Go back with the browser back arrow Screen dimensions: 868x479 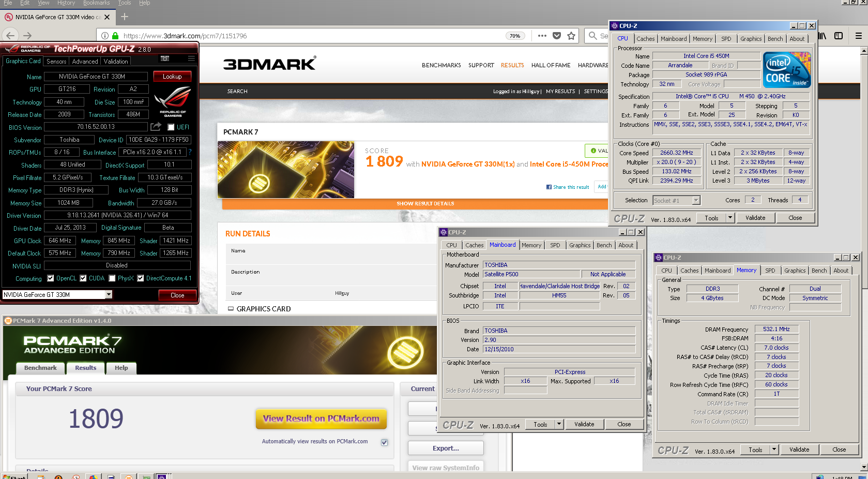10,36
